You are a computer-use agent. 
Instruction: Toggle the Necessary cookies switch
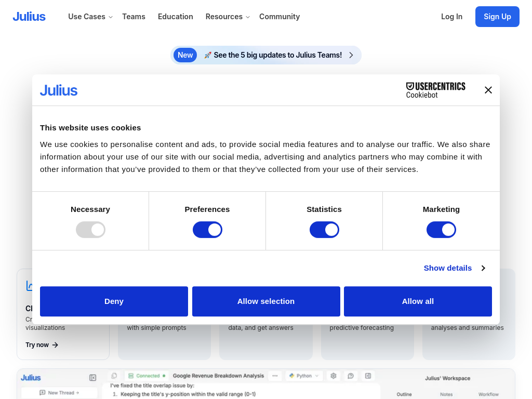click(x=90, y=230)
